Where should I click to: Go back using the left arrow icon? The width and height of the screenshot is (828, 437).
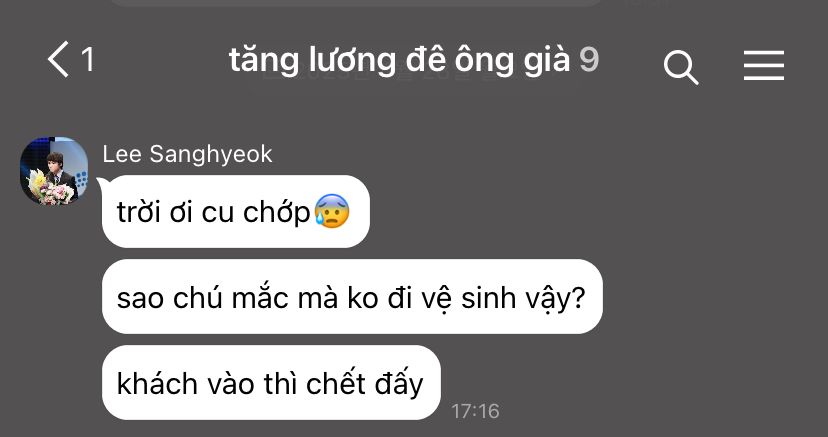coord(58,59)
